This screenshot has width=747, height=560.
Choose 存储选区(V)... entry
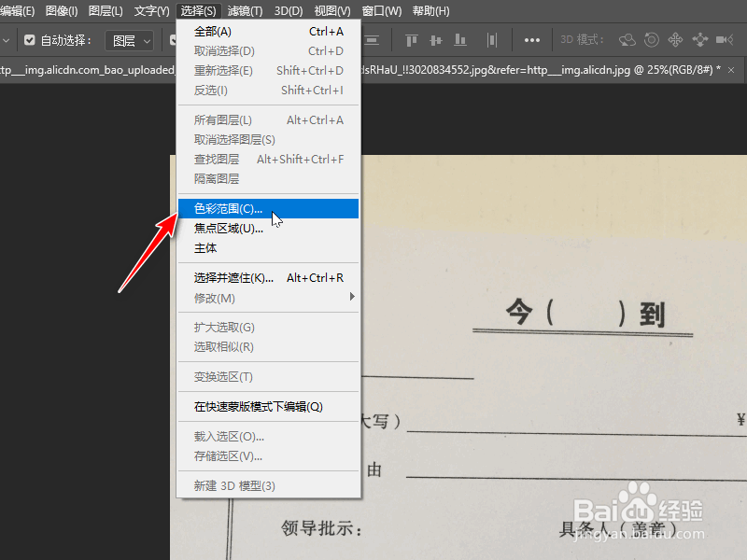pyautogui.click(x=269, y=456)
